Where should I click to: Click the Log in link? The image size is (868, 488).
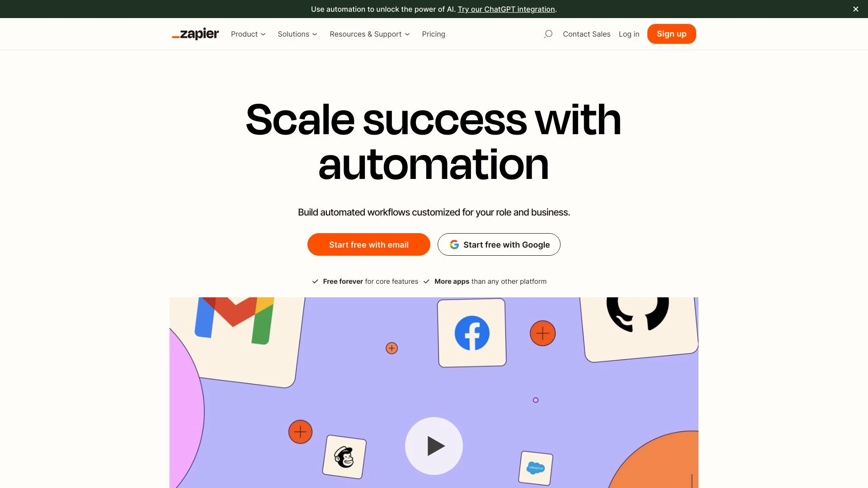pyautogui.click(x=629, y=33)
